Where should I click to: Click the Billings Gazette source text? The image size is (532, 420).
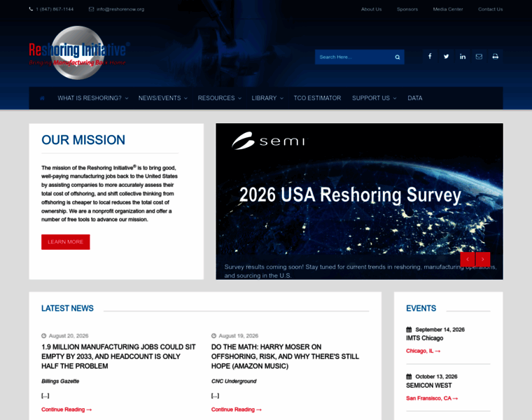(x=60, y=381)
